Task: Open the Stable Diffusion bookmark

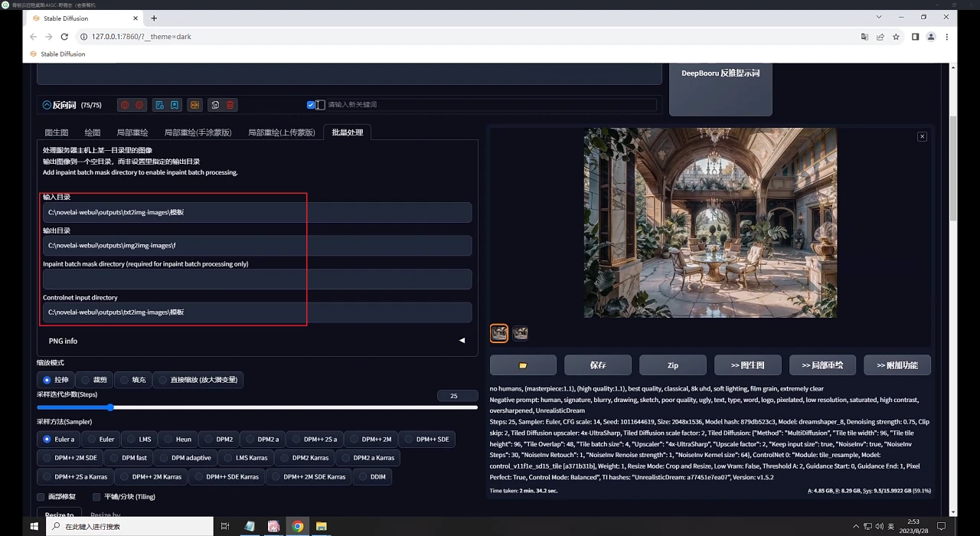Action: point(58,54)
